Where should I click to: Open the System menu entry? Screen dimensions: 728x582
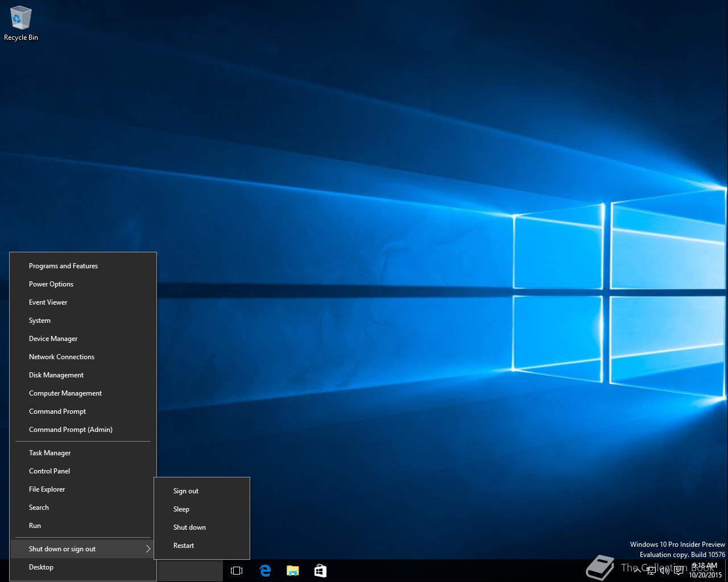point(83,321)
